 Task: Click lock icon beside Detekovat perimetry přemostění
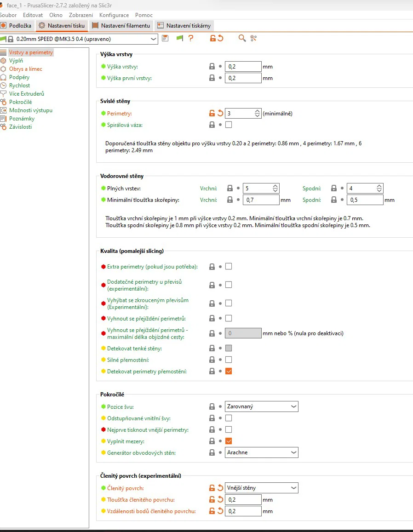212,372
